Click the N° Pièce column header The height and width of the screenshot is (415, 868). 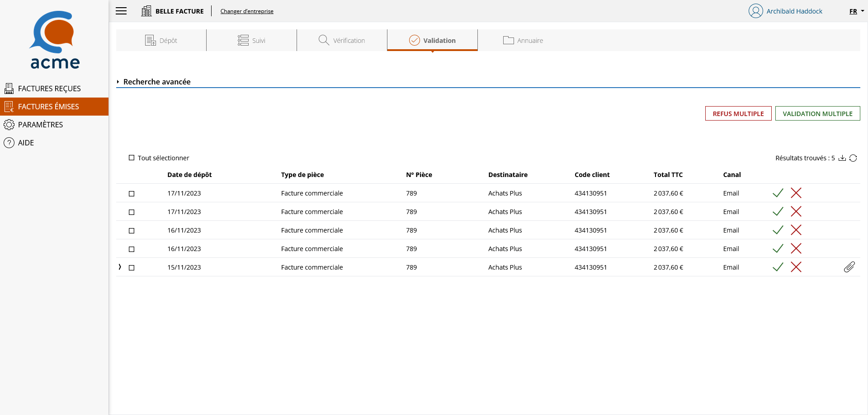pos(419,175)
